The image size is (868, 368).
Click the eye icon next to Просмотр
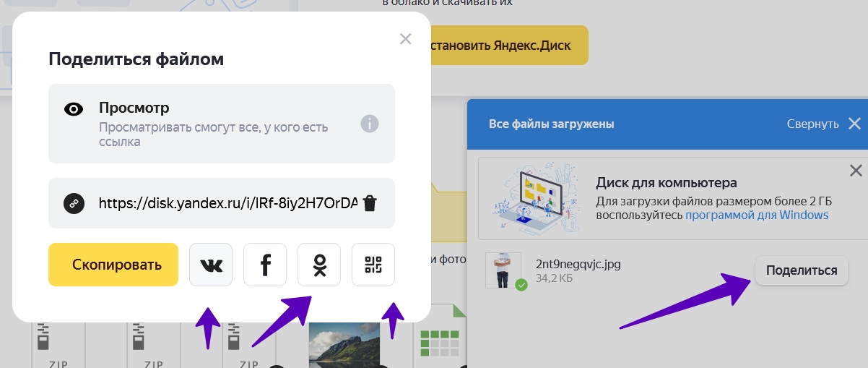[x=74, y=109]
